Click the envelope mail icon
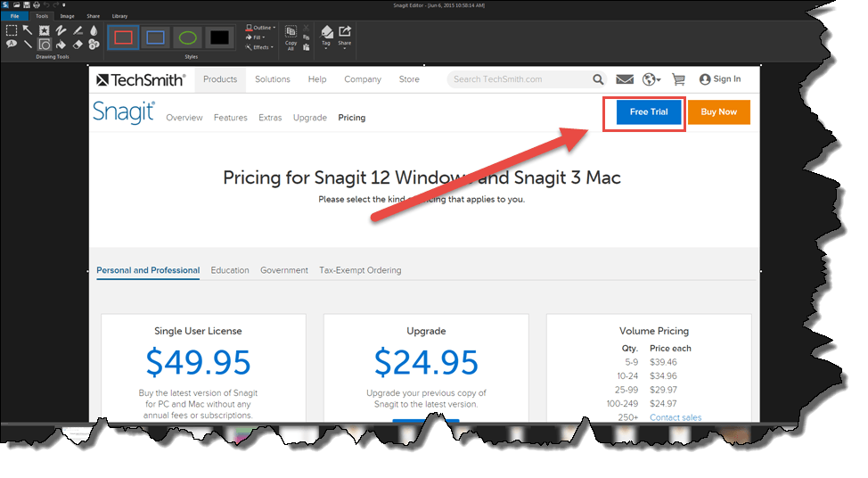 click(x=625, y=79)
